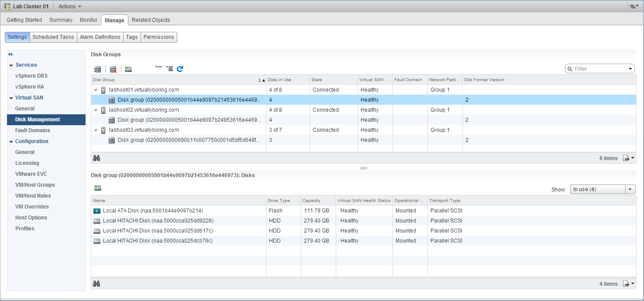The height and width of the screenshot is (301, 644).
Task: Click the labhost02 host server icon
Action: click(x=103, y=110)
